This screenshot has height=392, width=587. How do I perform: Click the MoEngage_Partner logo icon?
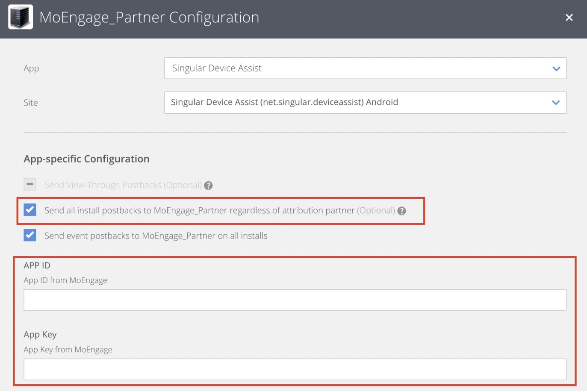[x=20, y=17]
